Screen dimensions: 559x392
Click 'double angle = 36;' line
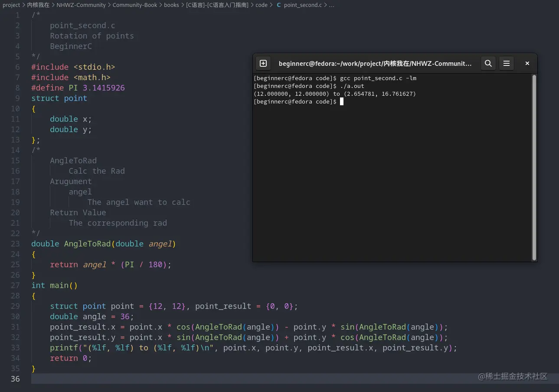tap(92, 317)
